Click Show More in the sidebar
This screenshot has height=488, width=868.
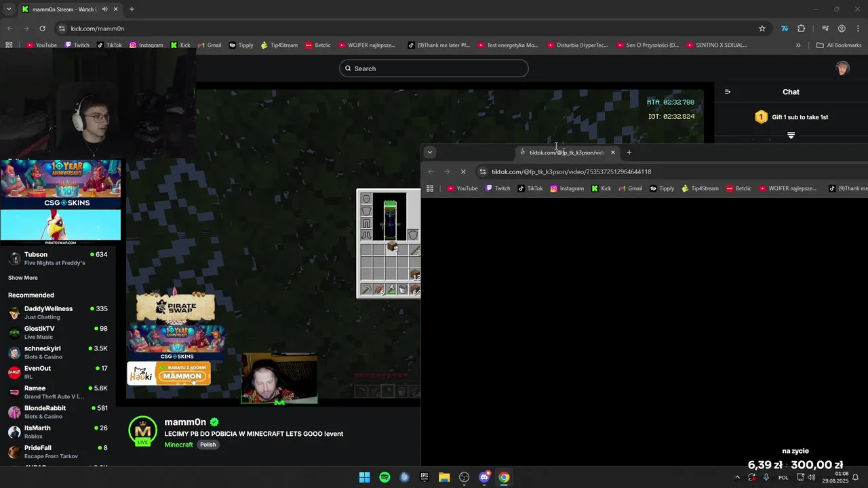(x=23, y=278)
